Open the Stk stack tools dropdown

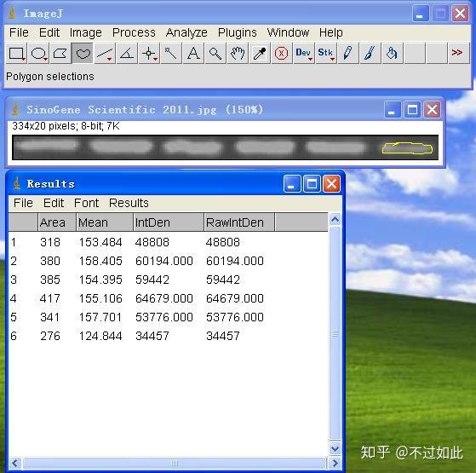326,54
